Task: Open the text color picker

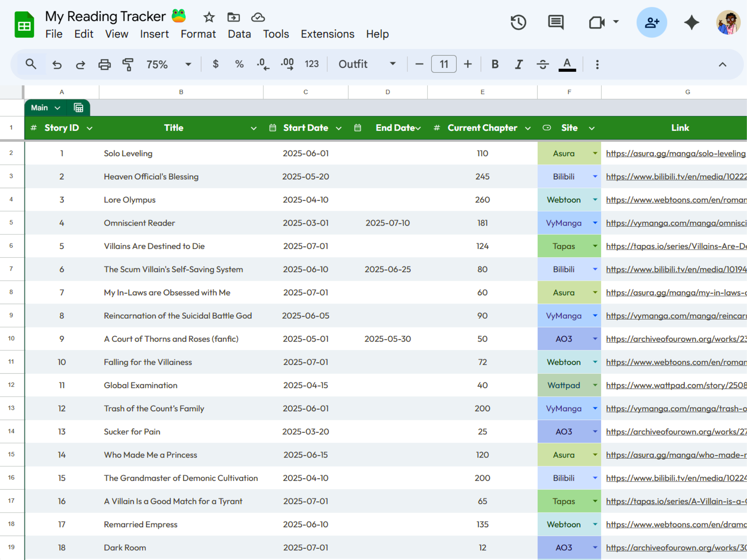Action: pyautogui.click(x=566, y=64)
